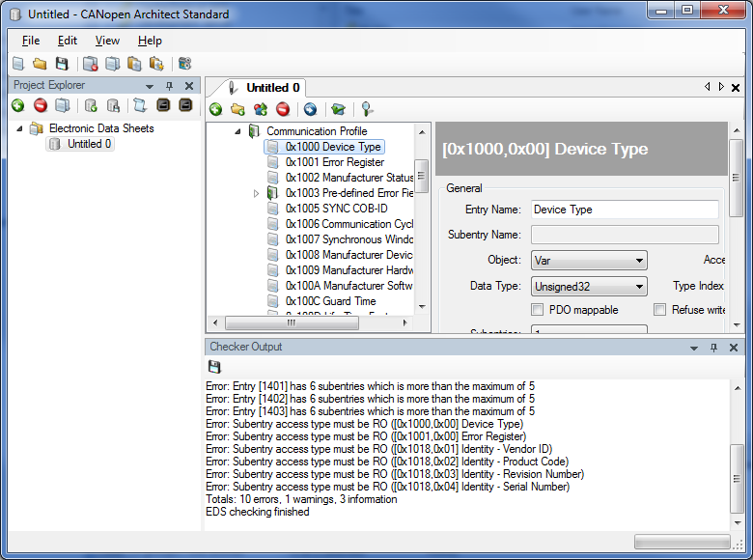Save checker output with floppy icon
Screen dimensions: 753x560
[x=214, y=367]
